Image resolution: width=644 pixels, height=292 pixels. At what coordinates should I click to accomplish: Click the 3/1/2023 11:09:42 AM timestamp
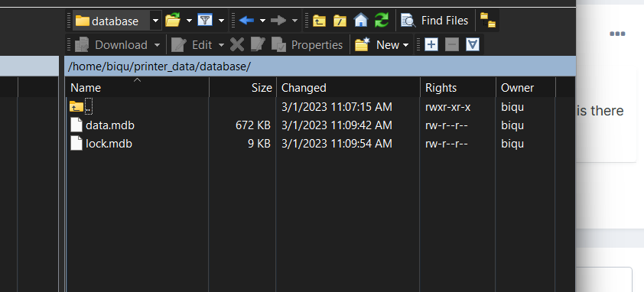click(337, 125)
